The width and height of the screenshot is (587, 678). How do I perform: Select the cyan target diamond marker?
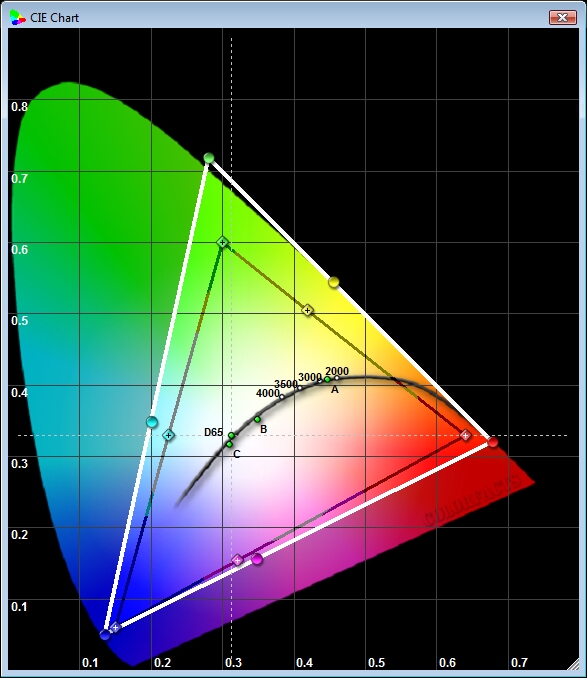(x=169, y=435)
